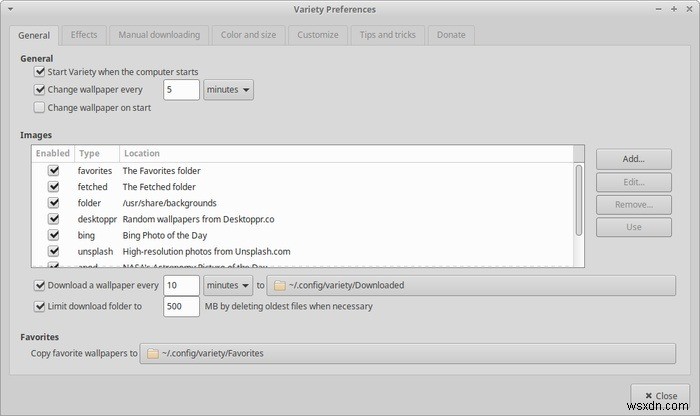This screenshot has height=416, width=700.
Task: Enable Change wallpaper on start
Action: [x=39, y=108]
